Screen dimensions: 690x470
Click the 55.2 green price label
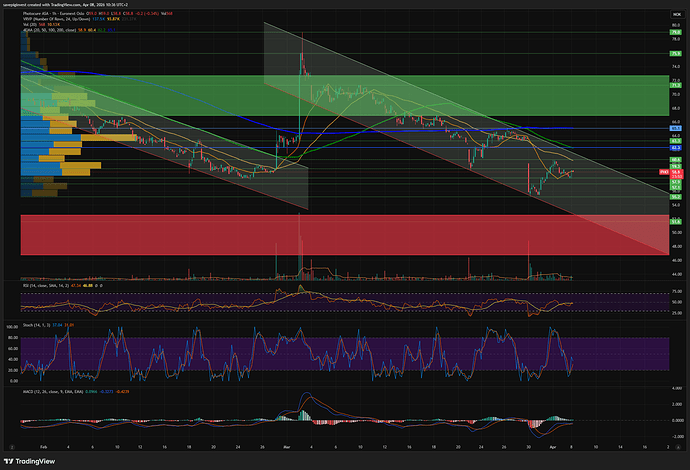675,197
